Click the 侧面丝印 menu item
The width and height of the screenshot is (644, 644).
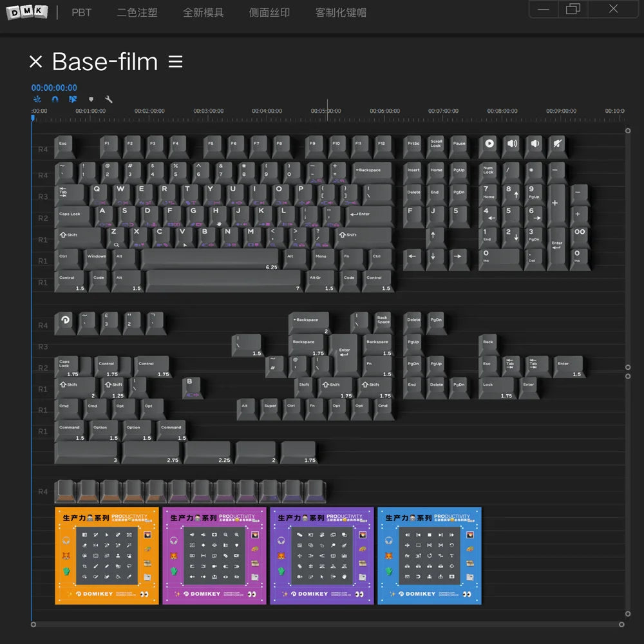(269, 12)
